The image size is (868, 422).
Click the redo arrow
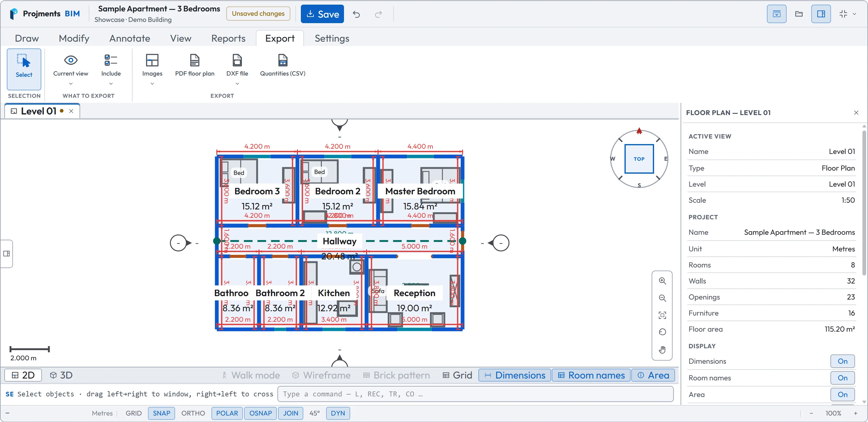pyautogui.click(x=379, y=14)
